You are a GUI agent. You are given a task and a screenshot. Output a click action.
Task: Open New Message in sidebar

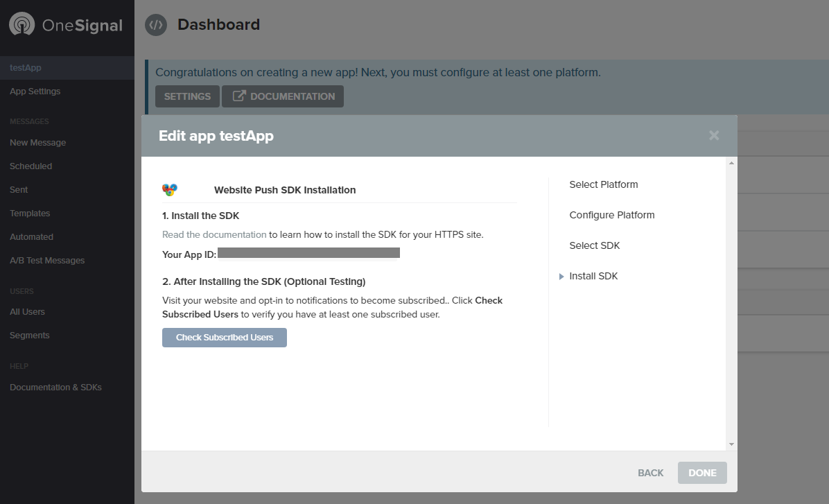(x=38, y=143)
